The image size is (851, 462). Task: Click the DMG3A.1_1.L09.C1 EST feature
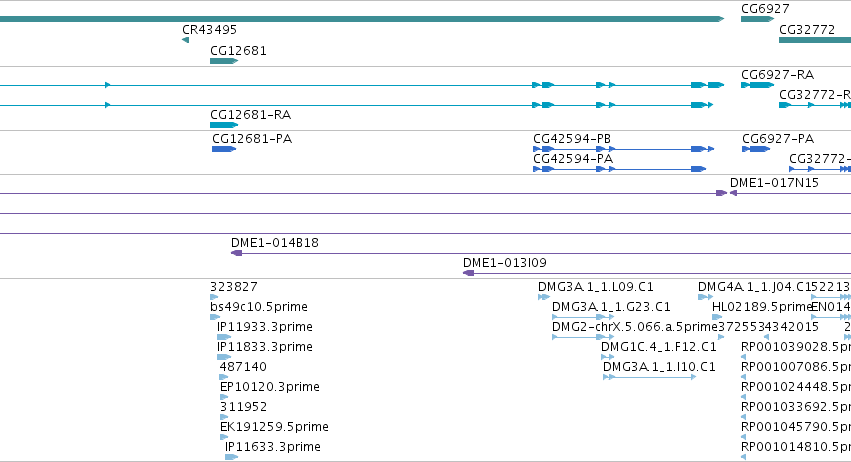[544, 297]
